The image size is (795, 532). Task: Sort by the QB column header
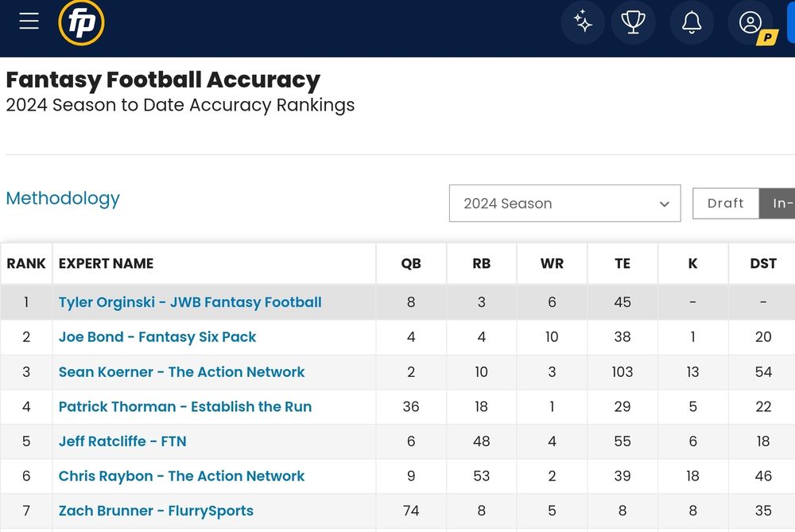coord(411,264)
